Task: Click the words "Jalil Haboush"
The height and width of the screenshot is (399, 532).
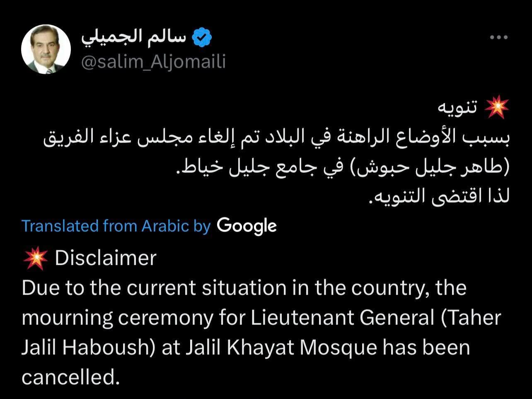Action: click(85, 347)
